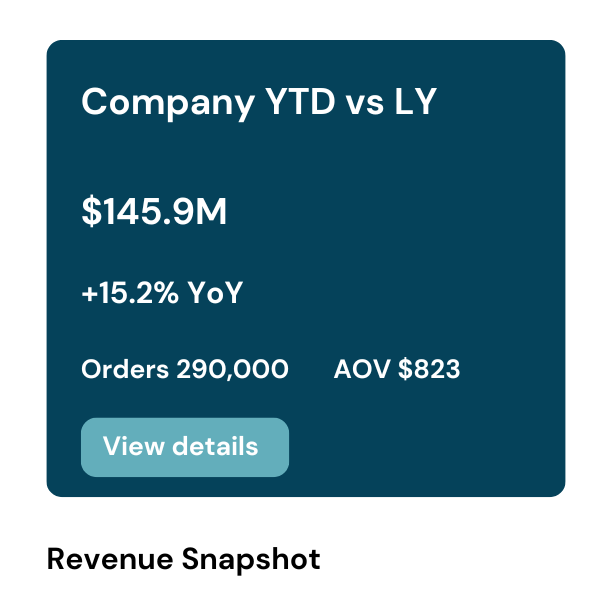
Task: Click the +15.2% percentage value
Action: point(131,294)
